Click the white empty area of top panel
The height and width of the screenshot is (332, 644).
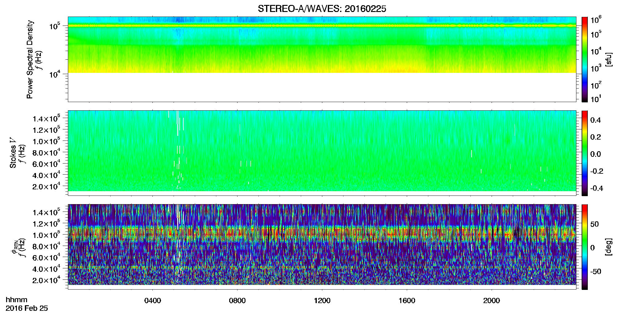[x=322, y=87]
